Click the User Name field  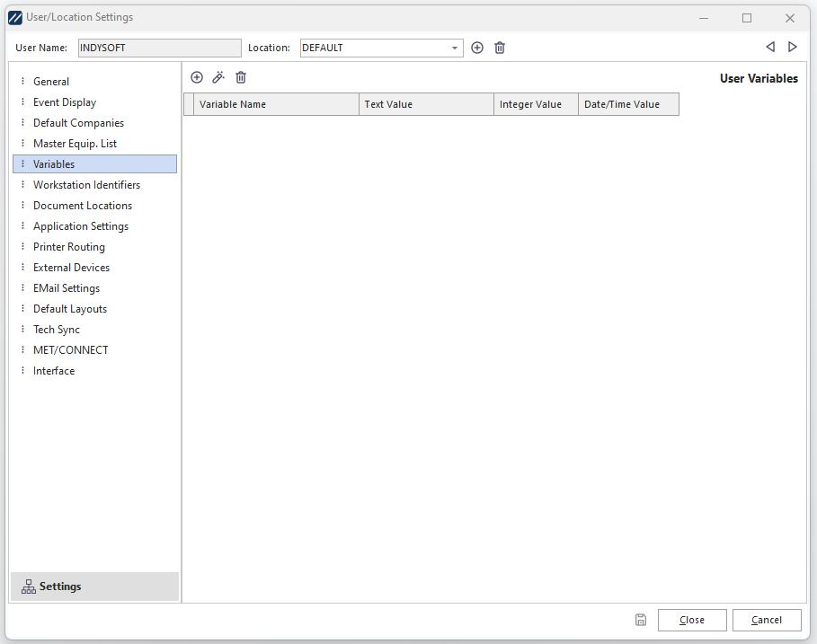click(159, 48)
